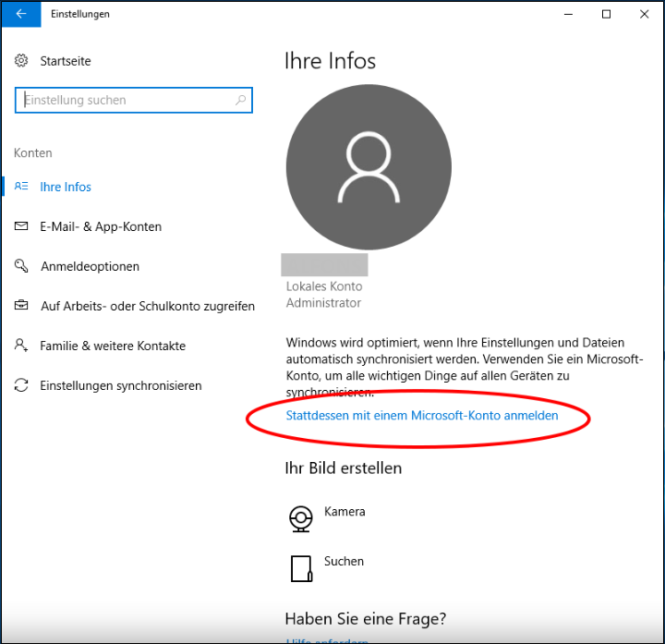Choose Kamera to create picture

345,512
